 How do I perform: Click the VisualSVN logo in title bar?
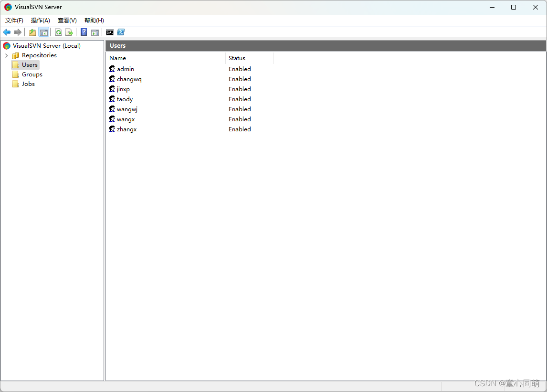pyautogui.click(x=8, y=7)
